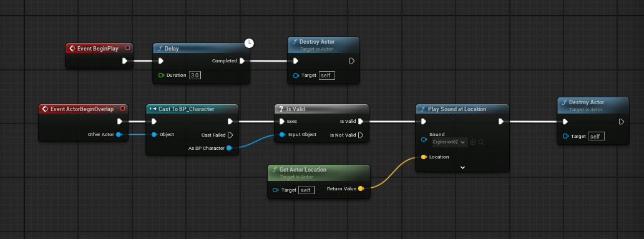This screenshot has height=239, width=644.
Task: Click the Object input pin on the cast node
Action: [154, 134]
